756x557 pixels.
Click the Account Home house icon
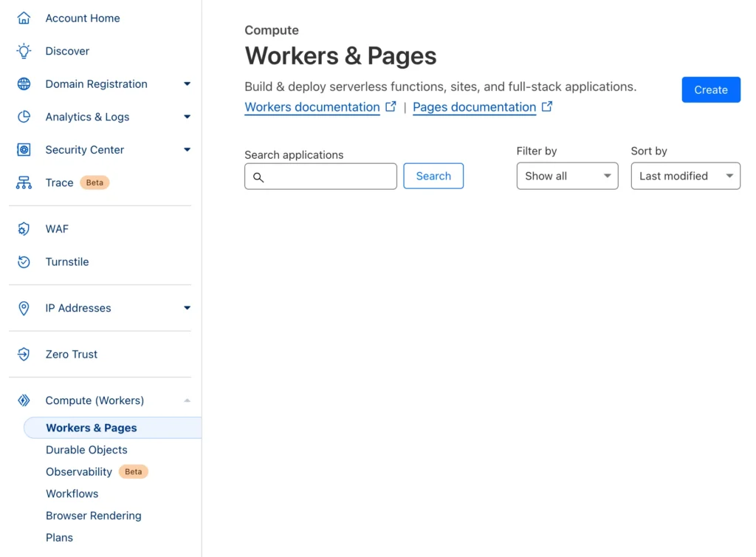tap(24, 18)
